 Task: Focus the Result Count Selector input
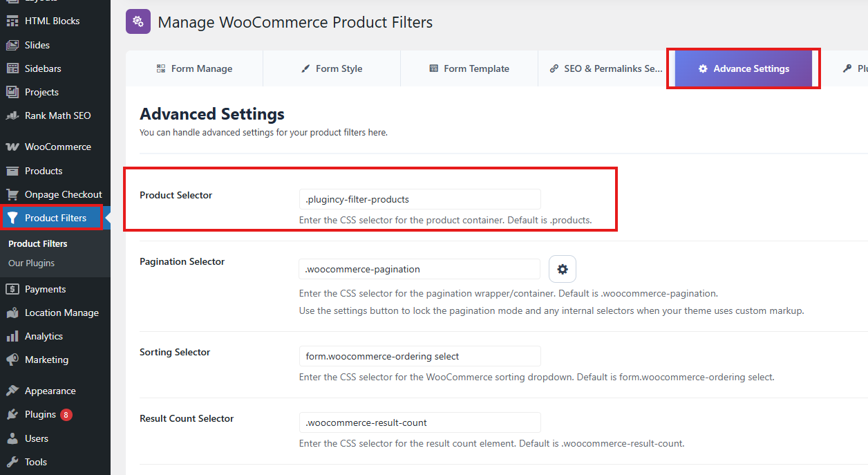pos(420,422)
